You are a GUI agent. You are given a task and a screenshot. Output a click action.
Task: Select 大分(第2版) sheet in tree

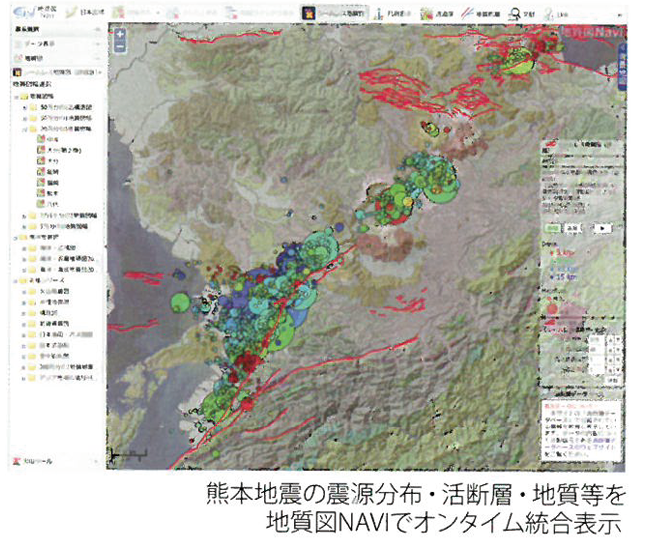tap(64, 150)
